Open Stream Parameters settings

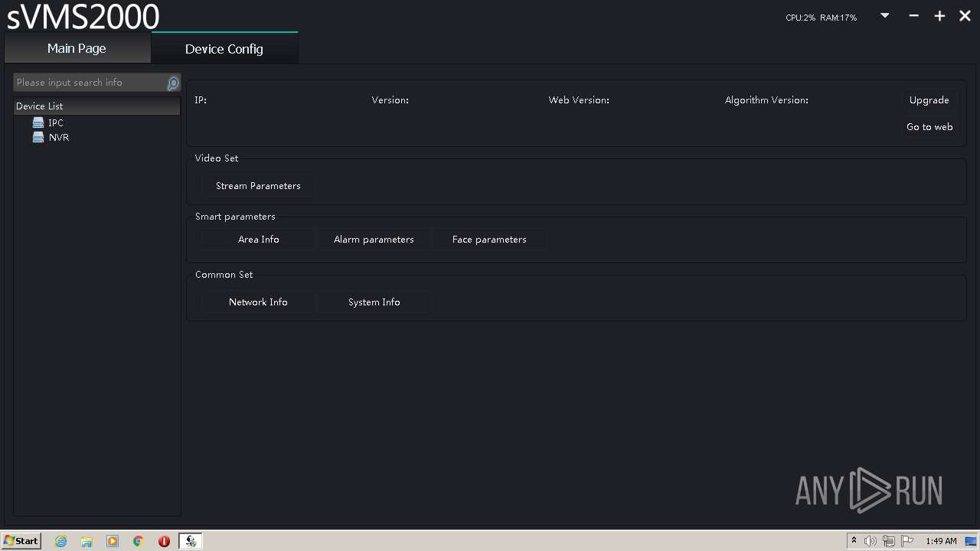(258, 186)
